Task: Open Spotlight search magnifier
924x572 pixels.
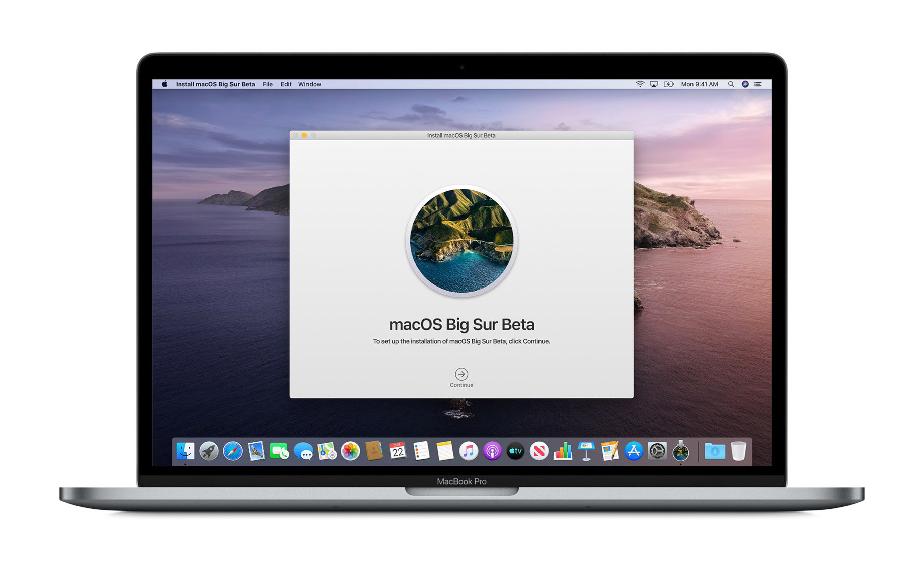Action: pos(731,84)
